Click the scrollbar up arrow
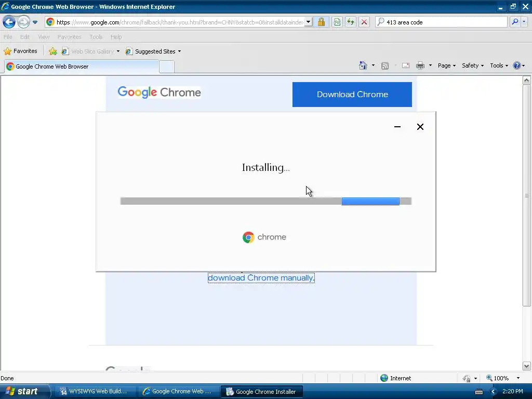Screen dimensions: 532x399 (x=526, y=81)
